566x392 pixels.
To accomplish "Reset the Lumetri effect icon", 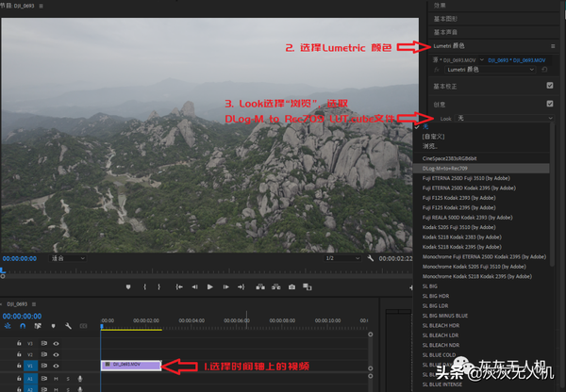I will [544, 70].
